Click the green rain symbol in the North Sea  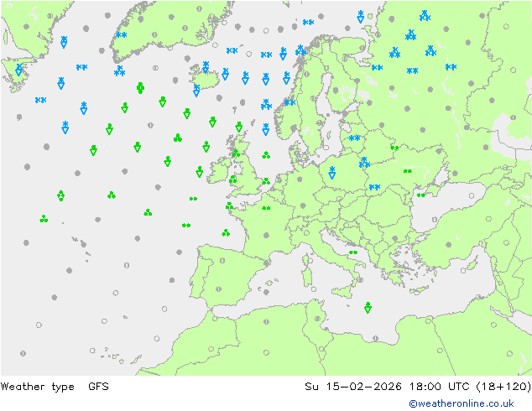pyautogui.click(x=266, y=155)
